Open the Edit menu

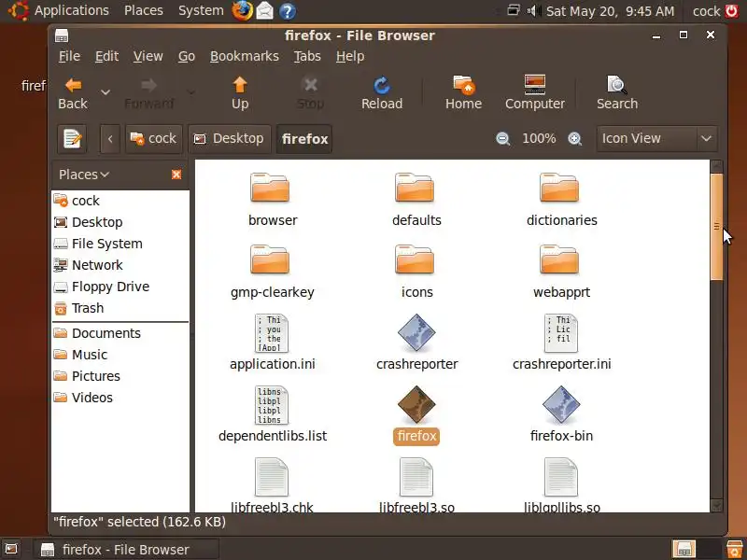coord(106,56)
